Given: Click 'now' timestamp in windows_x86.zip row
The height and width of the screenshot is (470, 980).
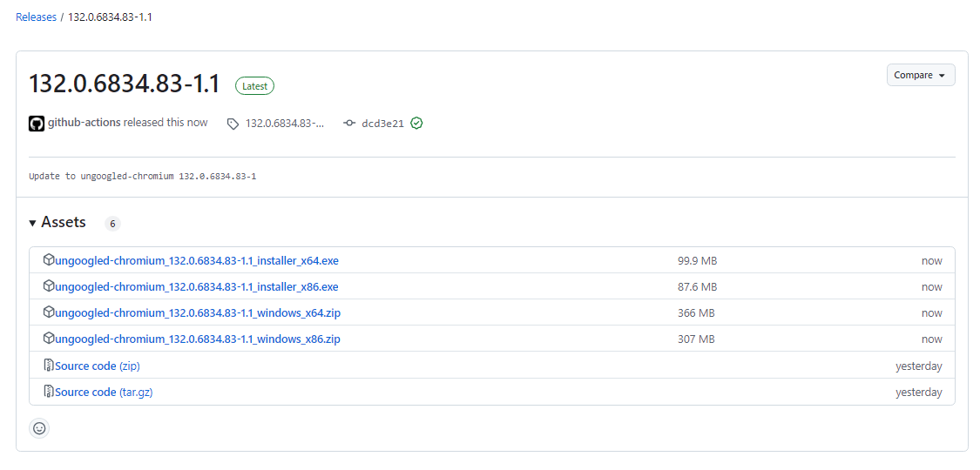Looking at the screenshot, I should pyautogui.click(x=931, y=339).
